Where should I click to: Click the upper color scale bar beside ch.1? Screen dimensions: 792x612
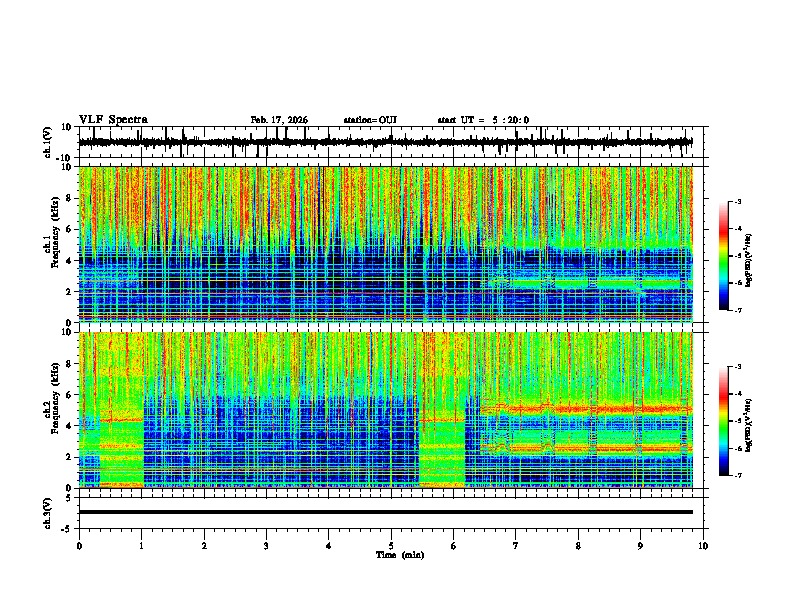coord(724,256)
